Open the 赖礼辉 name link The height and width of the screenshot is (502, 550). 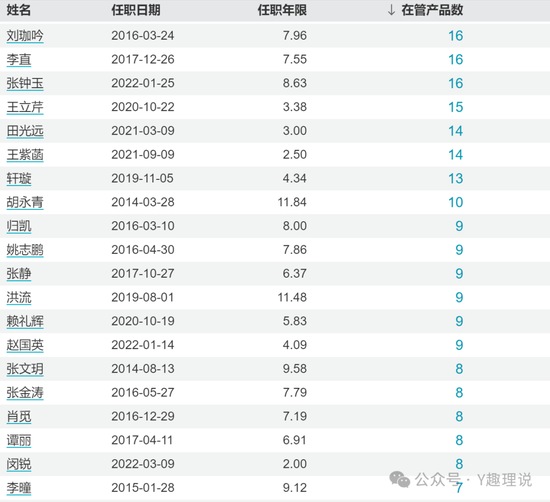25,321
